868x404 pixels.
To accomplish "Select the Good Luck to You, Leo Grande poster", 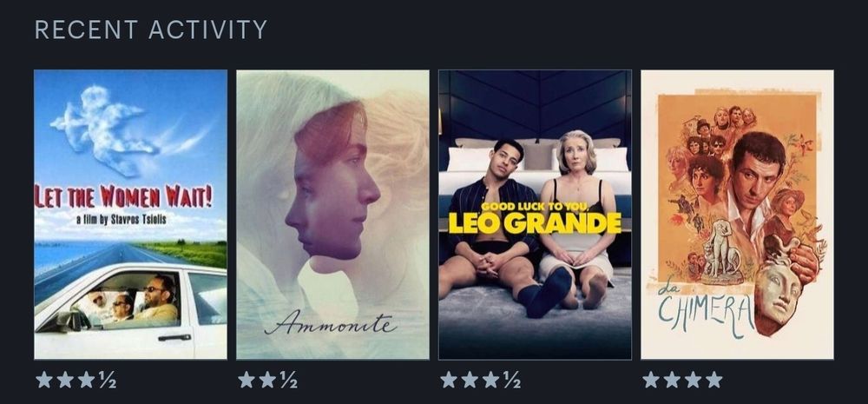I will coord(535,215).
